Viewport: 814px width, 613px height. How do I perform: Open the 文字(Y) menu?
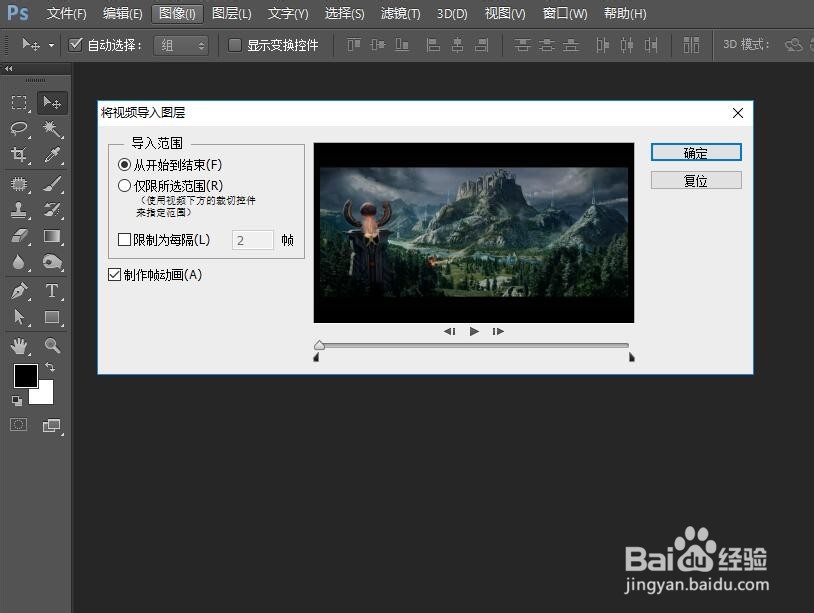288,13
